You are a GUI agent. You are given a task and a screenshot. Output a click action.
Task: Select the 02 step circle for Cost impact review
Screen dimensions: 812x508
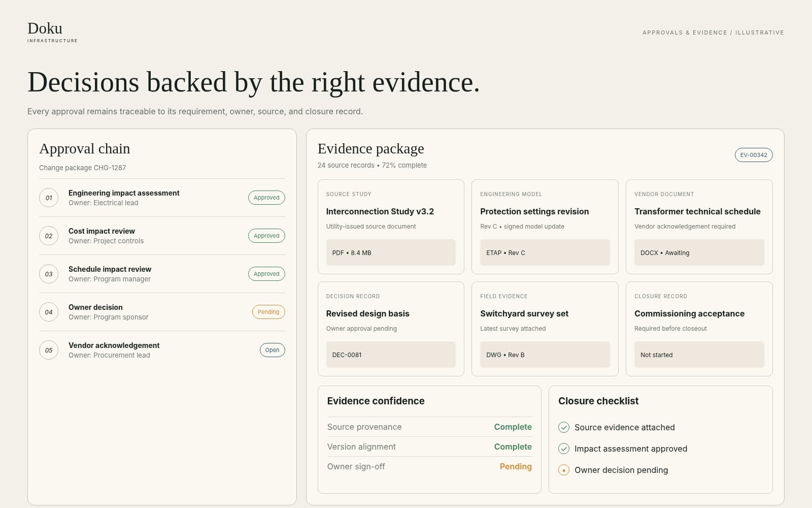[49, 236]
